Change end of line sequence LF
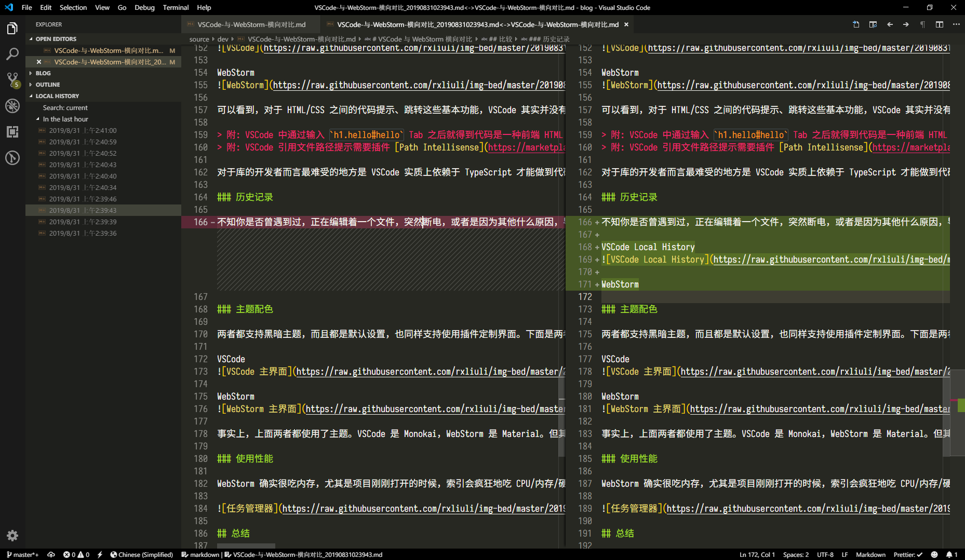Image resolution: width=965 pixels, height=560 pixels. click(845, 554)
